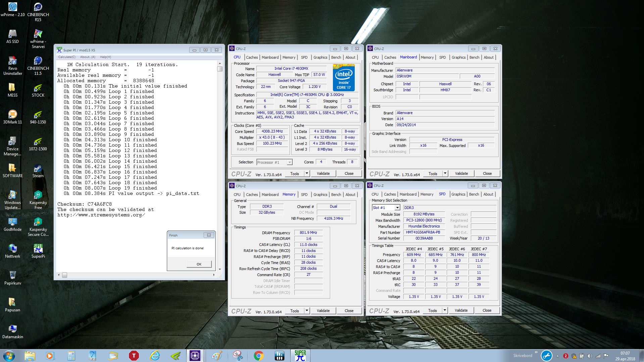Screen dimensions: 644x362
Task: Show hidden system tray icons arrow
Action: 557,356
